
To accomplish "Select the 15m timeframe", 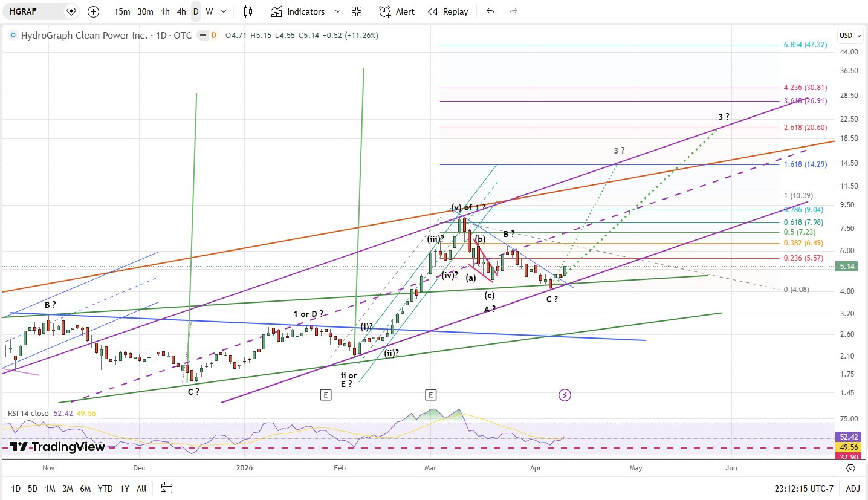I will point(122,11).
